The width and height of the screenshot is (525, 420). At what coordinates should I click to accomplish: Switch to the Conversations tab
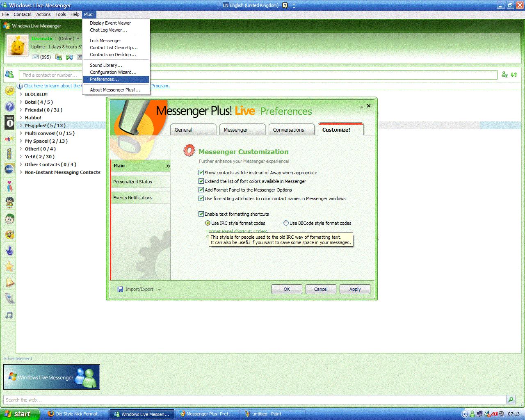(x=288, y=130)
